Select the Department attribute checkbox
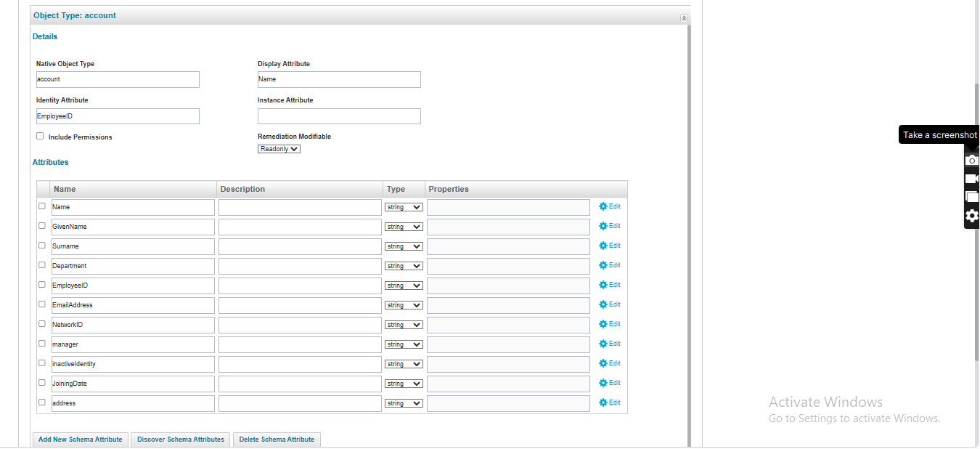This screenshot has width=980, height=449. (x=42, y=265)
